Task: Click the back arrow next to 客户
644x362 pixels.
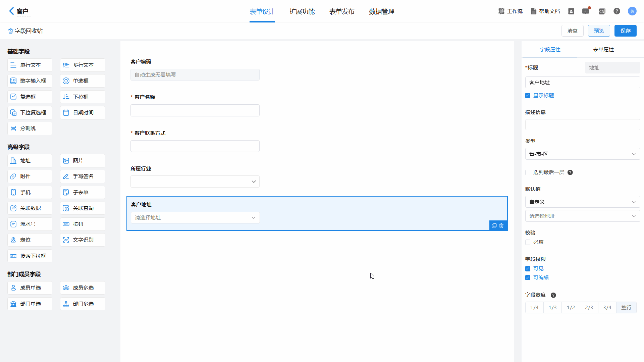Action: [11, 11]
